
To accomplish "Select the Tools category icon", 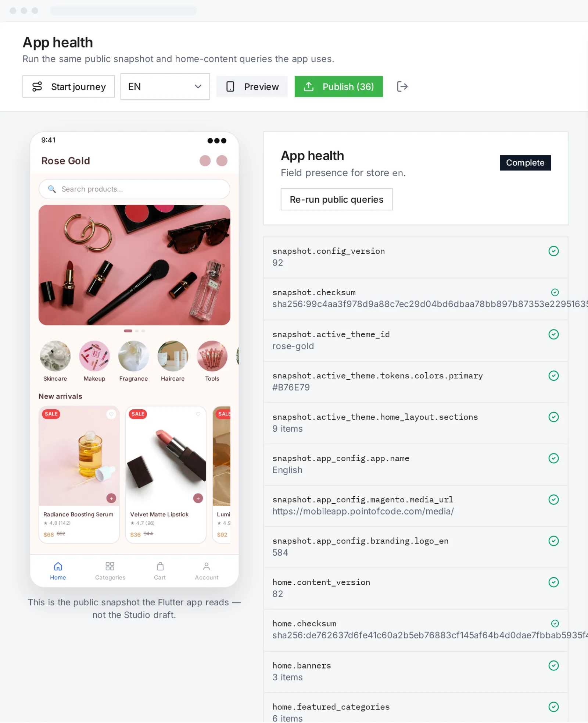I will 212,356.
